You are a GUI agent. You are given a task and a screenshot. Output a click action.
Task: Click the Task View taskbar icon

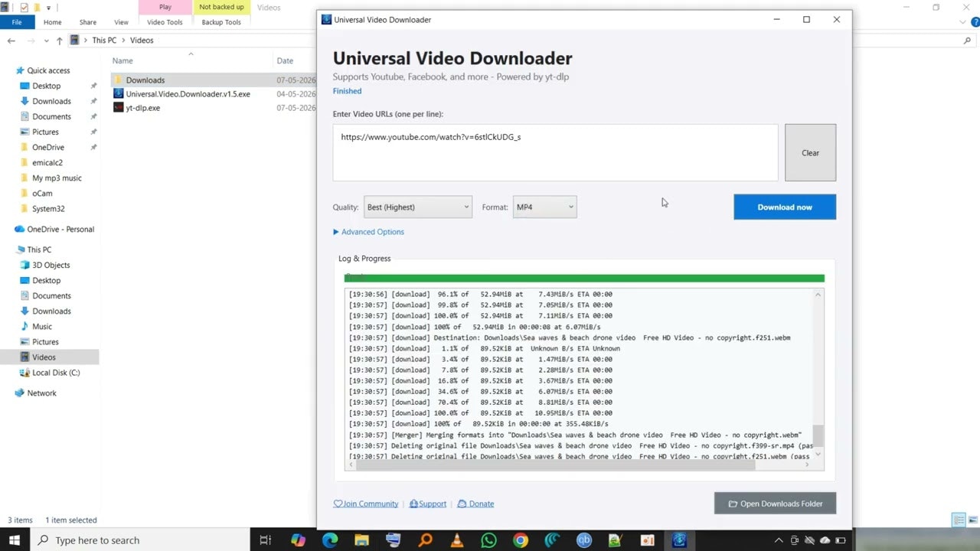(266, 540)
